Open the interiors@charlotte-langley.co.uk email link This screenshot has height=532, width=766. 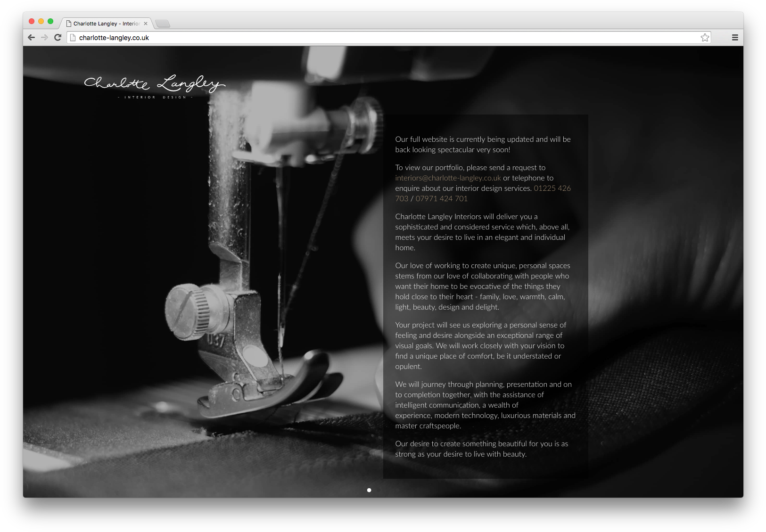pos(448,178)
